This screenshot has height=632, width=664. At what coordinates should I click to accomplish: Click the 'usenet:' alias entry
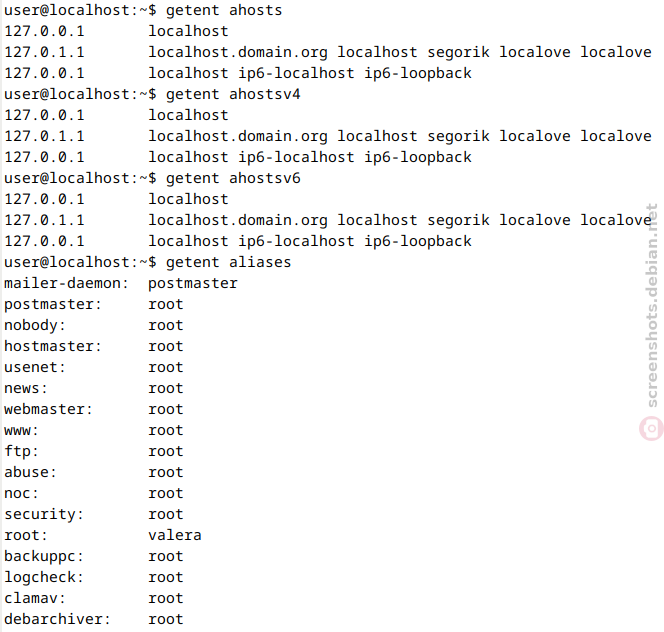click(x=35, y=367)
